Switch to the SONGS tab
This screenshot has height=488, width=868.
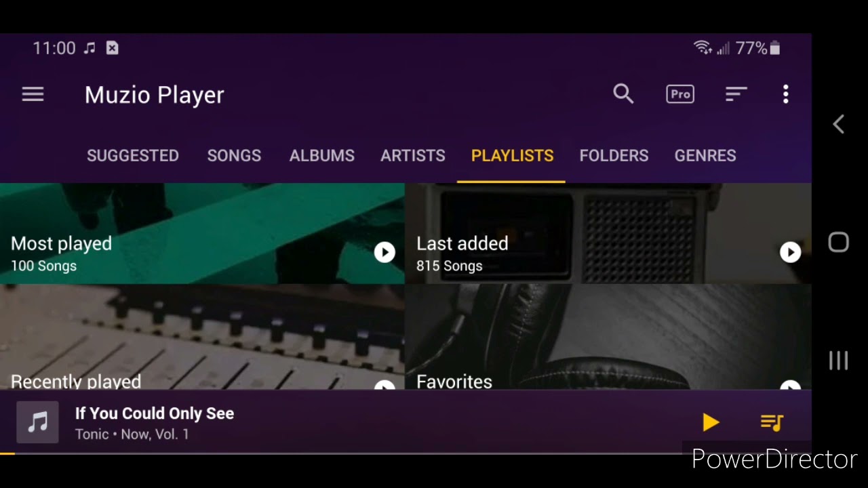pyautogui.click(x=234, y=155)
